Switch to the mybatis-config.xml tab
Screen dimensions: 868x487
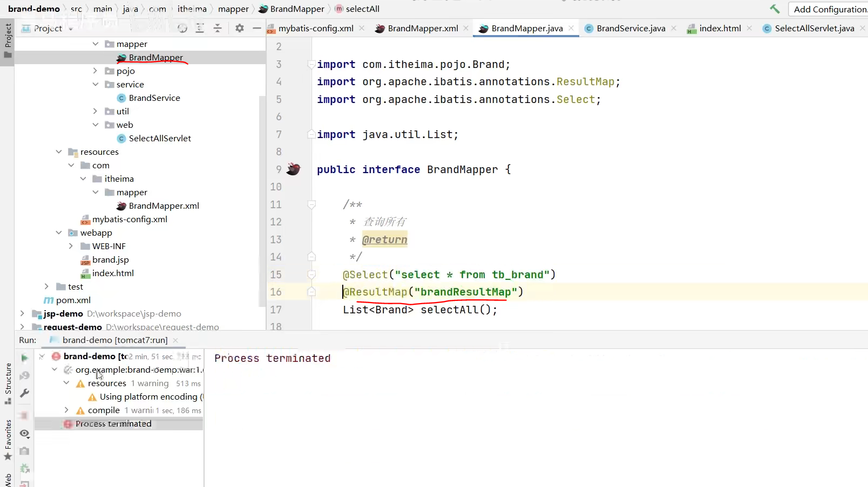click(x=316, y=29)
